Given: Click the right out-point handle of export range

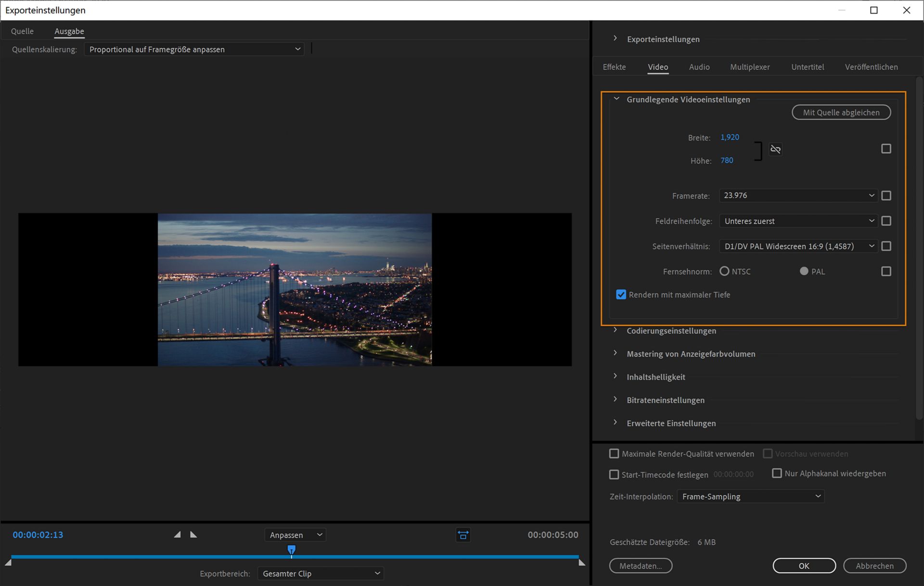Looking at the screenshot, I should pos(582,562).
